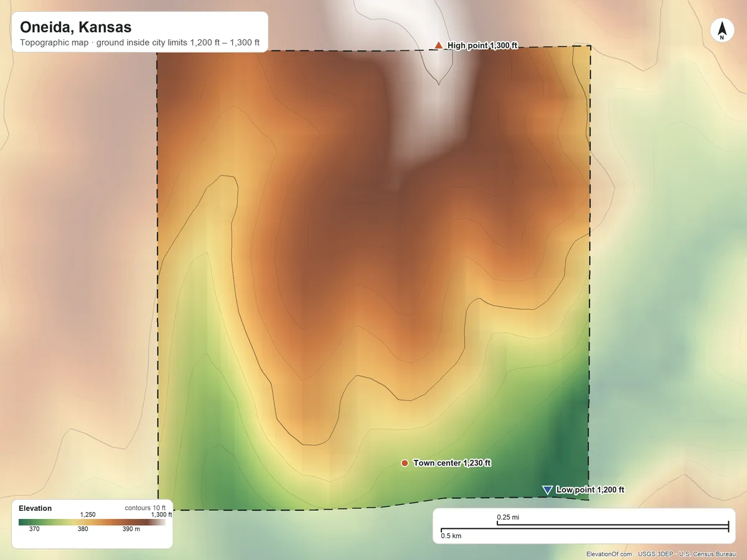Viewport: 747px width, 560px height.
Task: Click the 'Low point 1,200 ft' label
Action: pyautogui.click(x=590, y=490)
